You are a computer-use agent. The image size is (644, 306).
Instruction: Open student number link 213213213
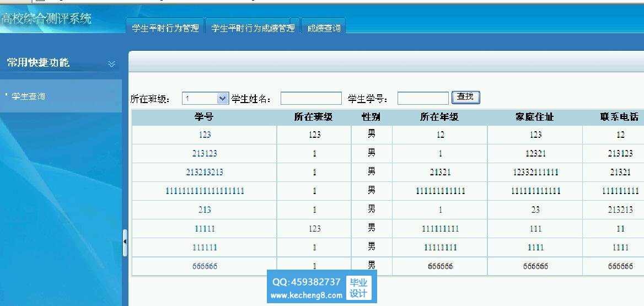pyautogui.click(x=205, y=173)
